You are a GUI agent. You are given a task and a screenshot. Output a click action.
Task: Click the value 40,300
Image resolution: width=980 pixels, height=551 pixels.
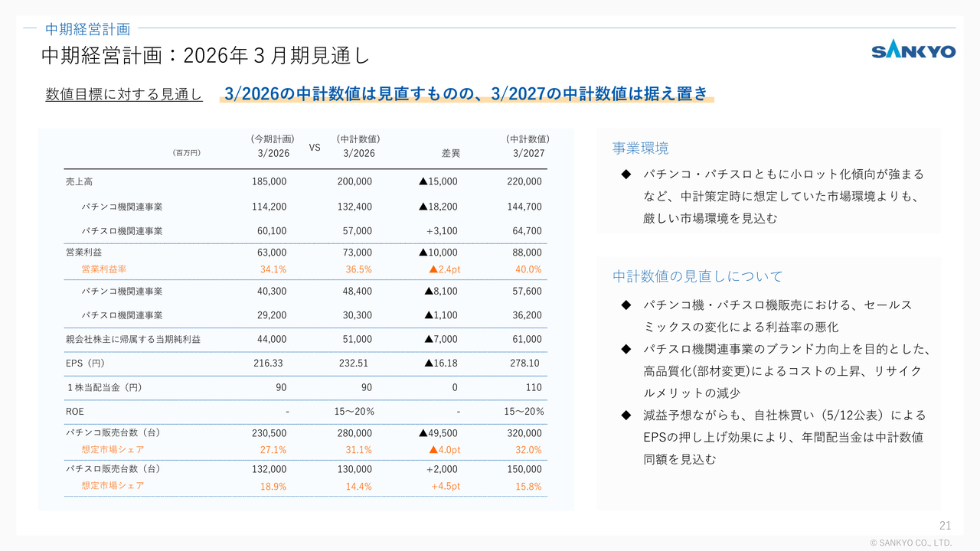click(x=272, y=292)
